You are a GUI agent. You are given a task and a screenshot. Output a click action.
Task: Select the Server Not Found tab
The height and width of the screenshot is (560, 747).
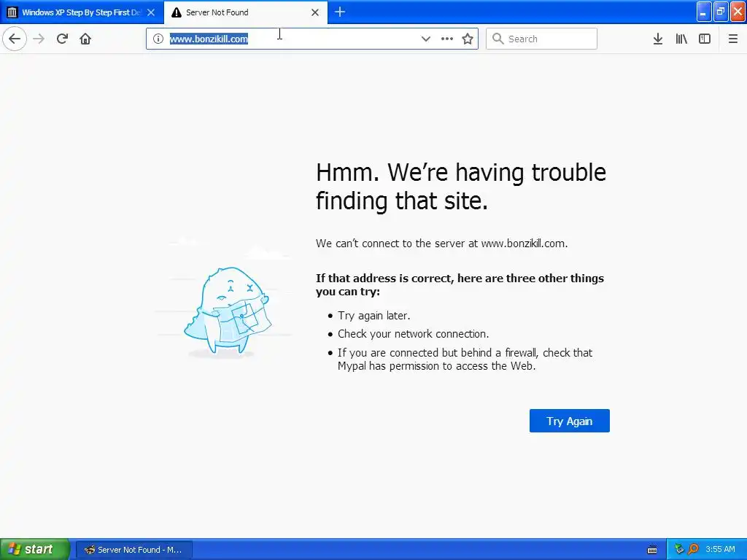(x=245, y=12)
